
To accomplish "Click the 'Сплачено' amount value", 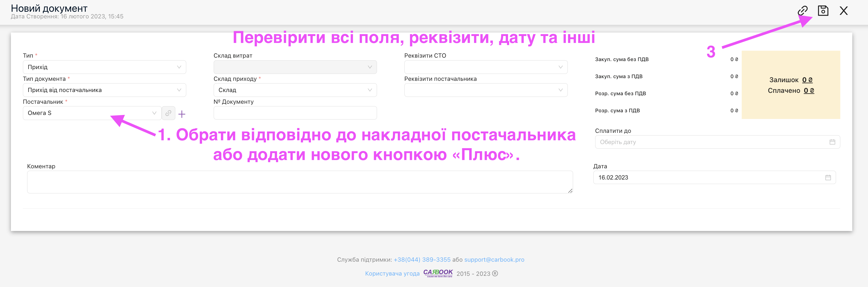I will click(x=809, y=90).
